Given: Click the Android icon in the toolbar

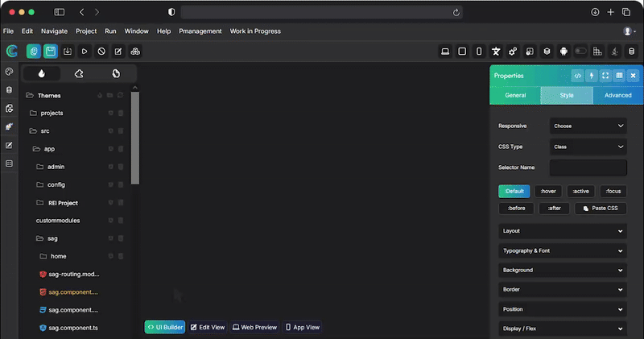Looking at the screenshot, I should point(563,52).
